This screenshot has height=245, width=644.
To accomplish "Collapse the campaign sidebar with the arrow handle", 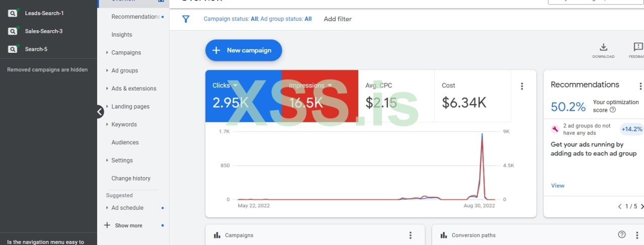I will click(x=100, y=112).
